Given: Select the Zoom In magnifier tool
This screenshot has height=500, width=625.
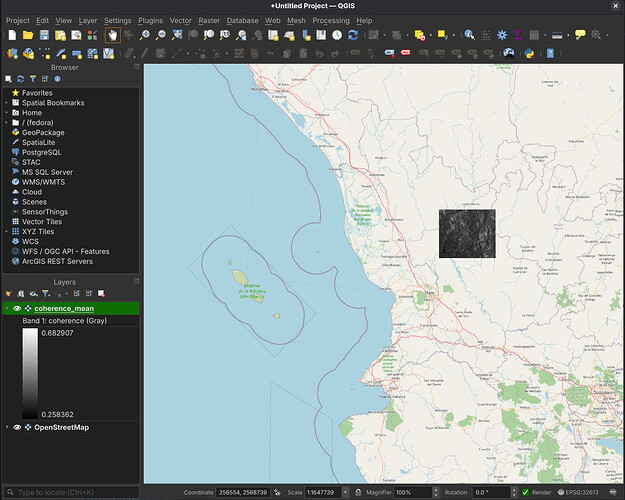Looking at the screenshot, I should (145, 35).
